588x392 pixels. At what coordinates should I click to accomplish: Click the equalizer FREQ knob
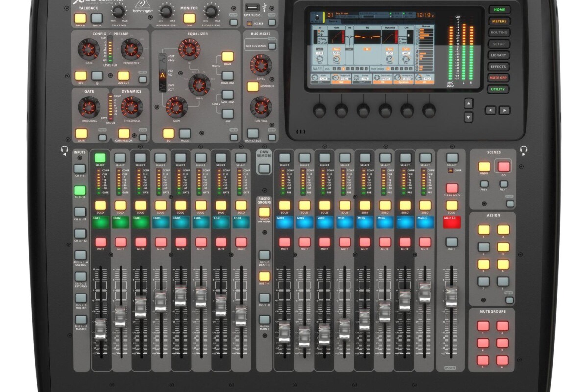199,84
